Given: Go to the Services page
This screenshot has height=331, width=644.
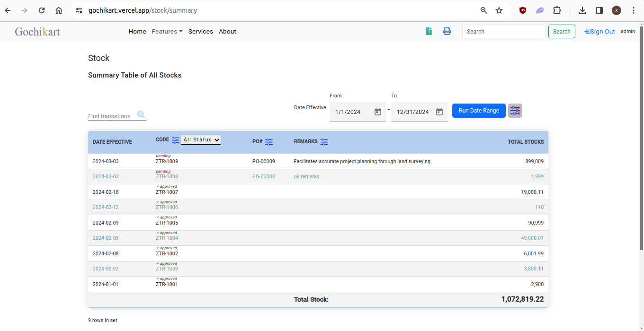Looking at the screenshot, I should [x=200, y=32].
